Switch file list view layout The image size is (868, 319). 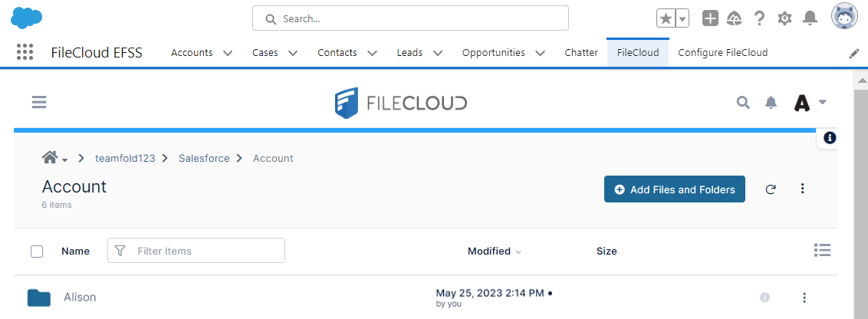click(x=822, y=250)
